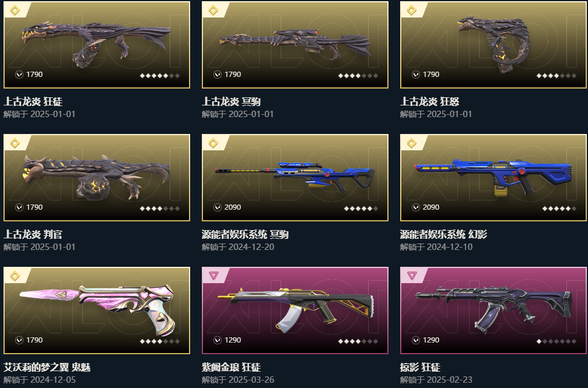
Task: Select the 上古龙炎 狂怒 pistol skin image
Action: 494,44
